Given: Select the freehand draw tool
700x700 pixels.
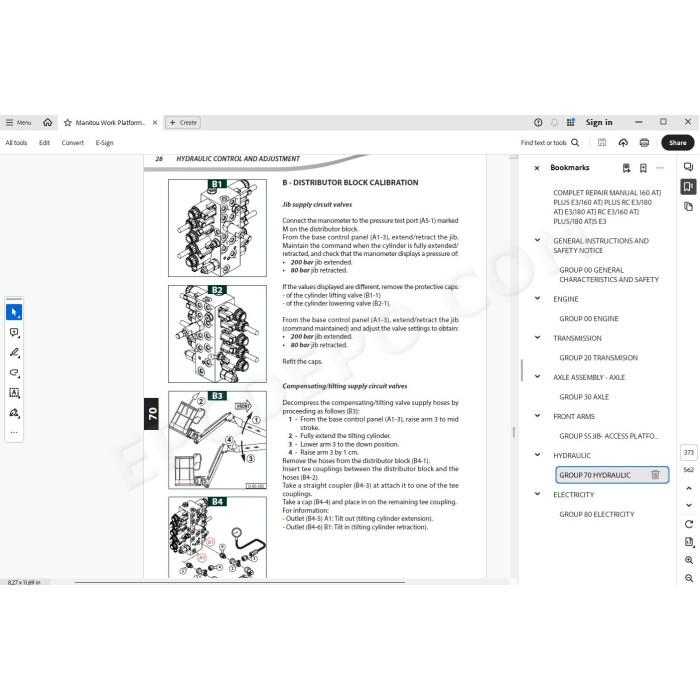Looking at the screenshot, I should pos(14,373).
